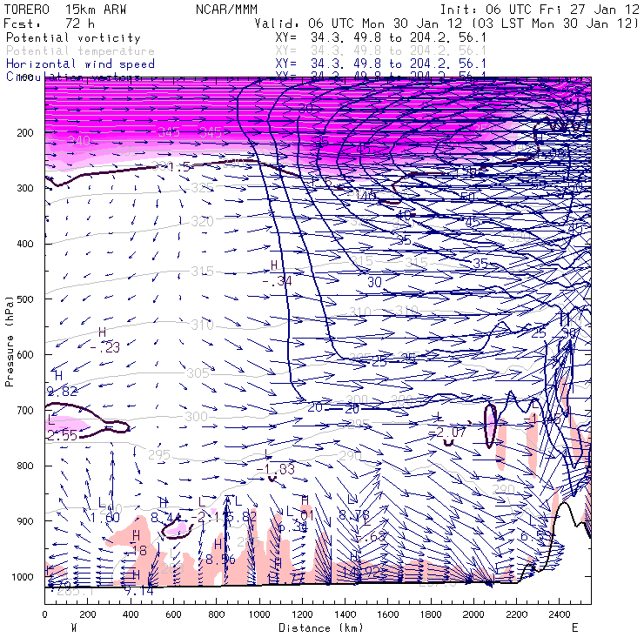Click the 'Fcst: 72 h' forecast label

49,23
